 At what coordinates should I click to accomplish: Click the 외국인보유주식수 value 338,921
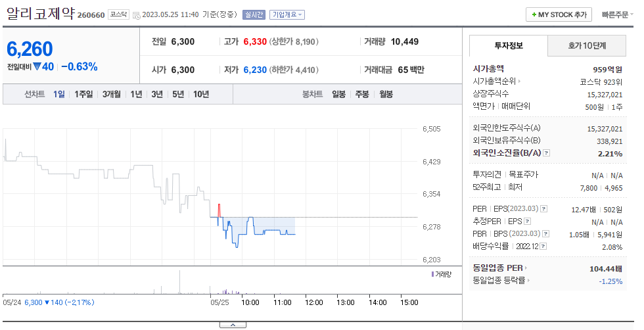click(610, 141)
